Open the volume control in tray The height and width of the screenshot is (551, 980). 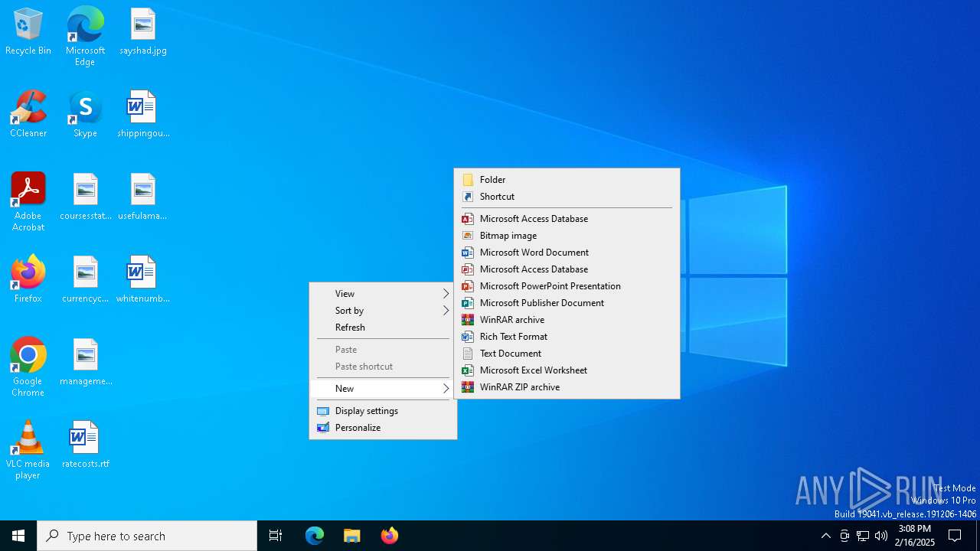tap(881, 536)
